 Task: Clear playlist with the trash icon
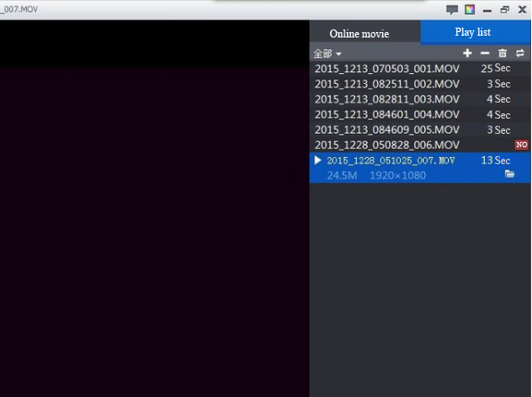503,54
